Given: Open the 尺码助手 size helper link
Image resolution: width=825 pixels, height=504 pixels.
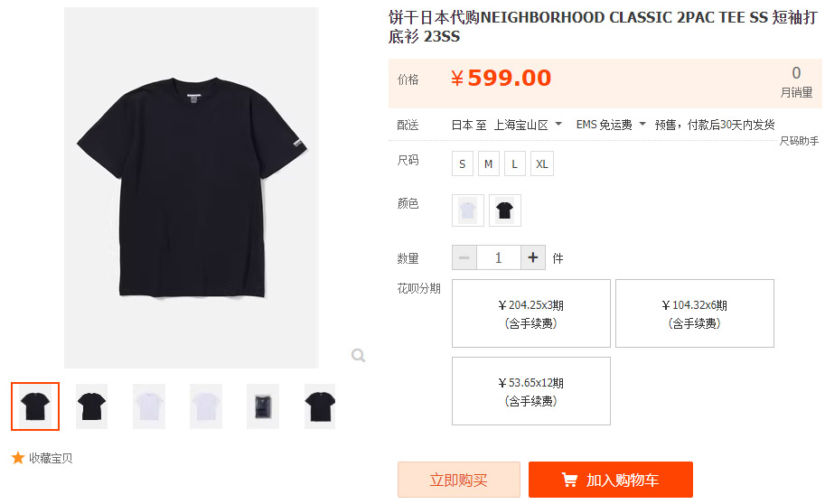Looking at the screenshot, I should [799, 141].
